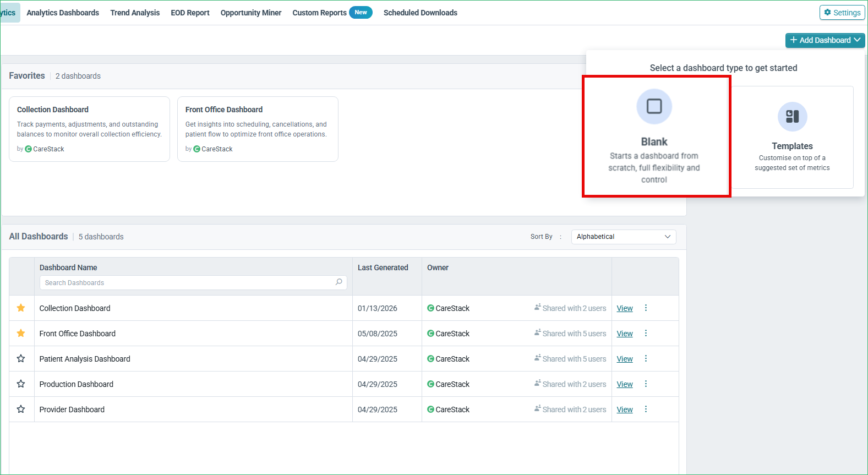Go to the EOD Report tab
Screen dimensions: 868x475
tap(190, 13)
